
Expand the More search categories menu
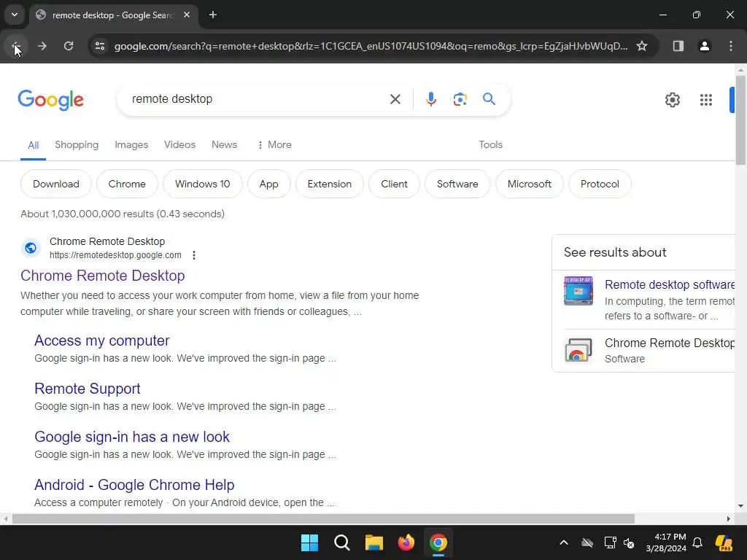click(274, 145)
